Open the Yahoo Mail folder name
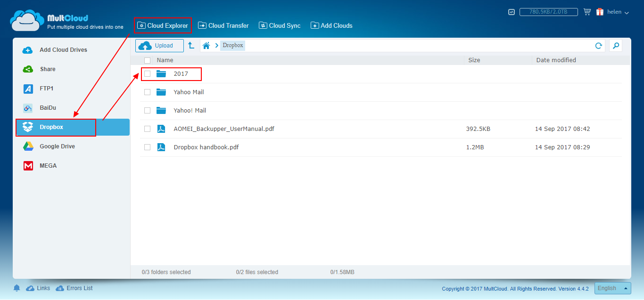Image resolution: width=644 pixels, height=300 pixels. tap(189, 92)
